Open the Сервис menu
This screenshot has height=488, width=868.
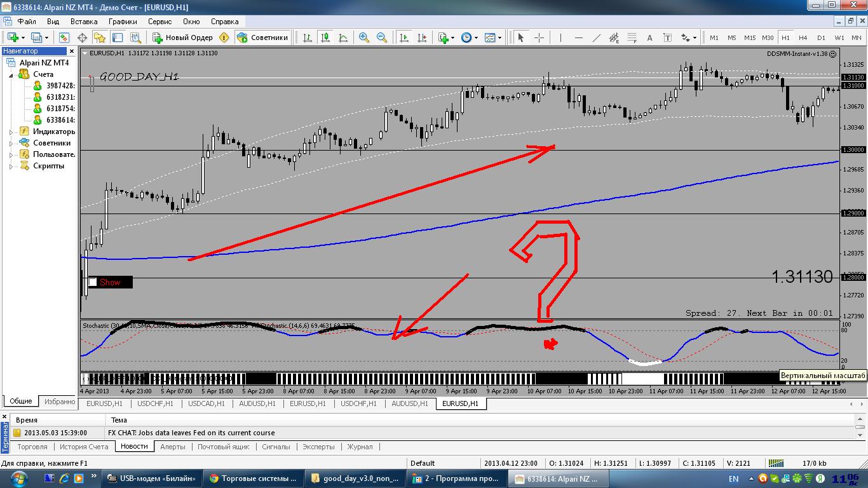point(159,21)
